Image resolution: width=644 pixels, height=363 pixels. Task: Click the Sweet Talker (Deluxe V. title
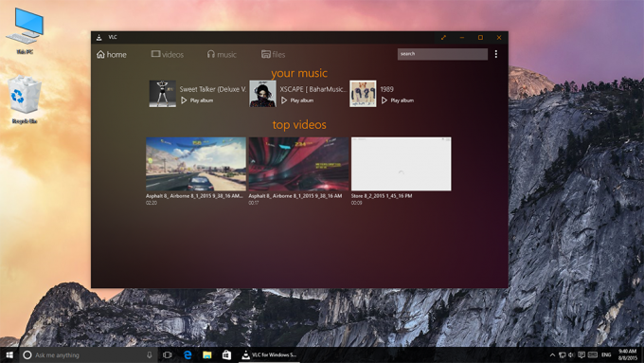pyautogui.click(x=213, y=89)
